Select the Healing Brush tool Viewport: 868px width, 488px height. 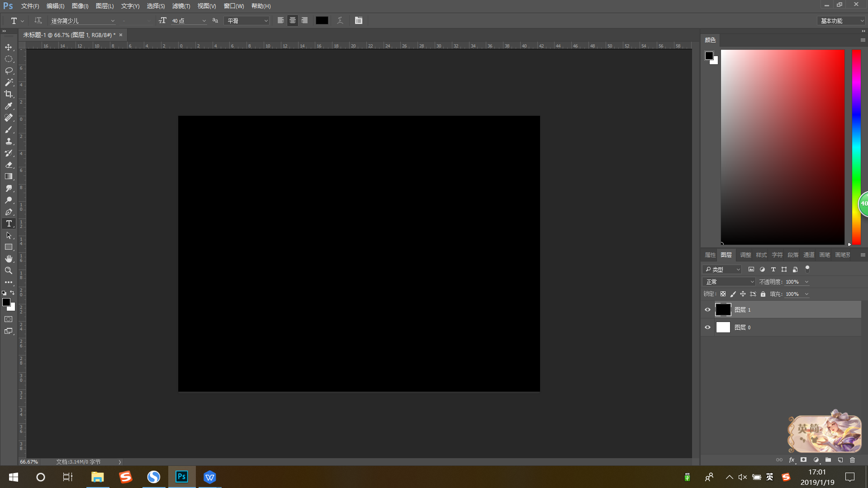tap(9, 118)
